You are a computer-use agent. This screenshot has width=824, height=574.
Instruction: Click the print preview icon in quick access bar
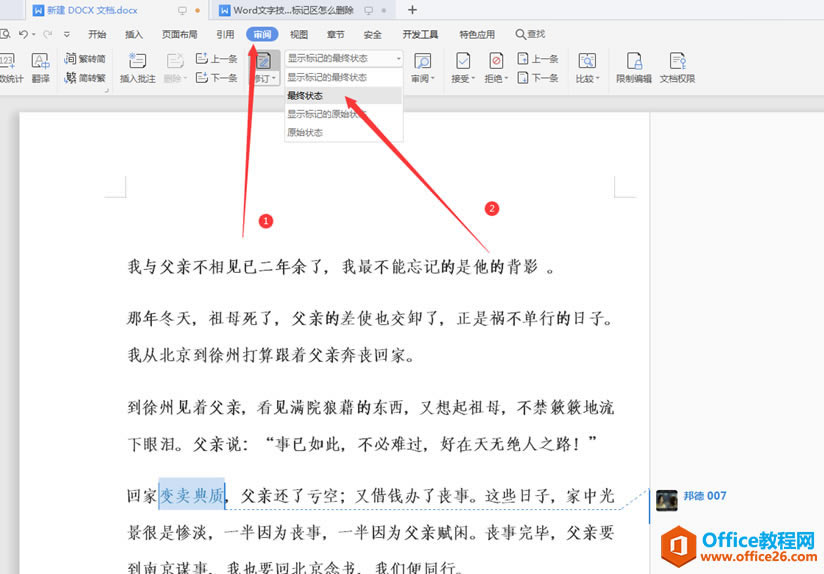[x=5, y=34]
